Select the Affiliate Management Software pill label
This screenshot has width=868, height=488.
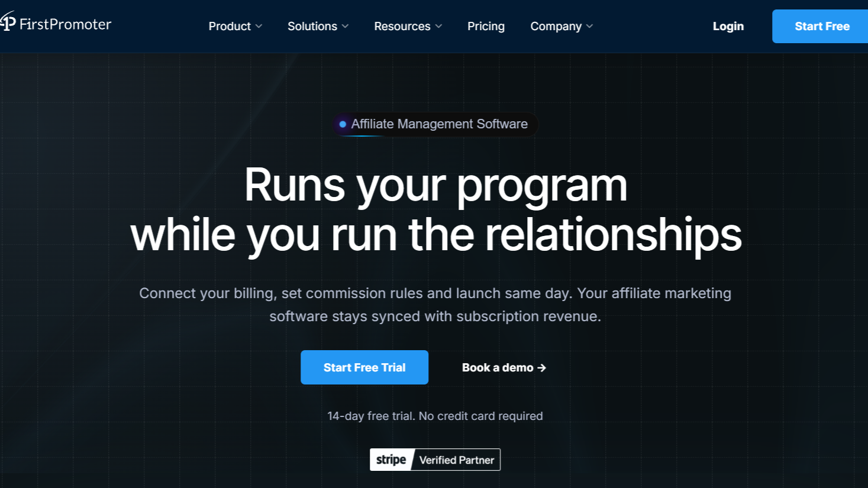coord(435,124)
